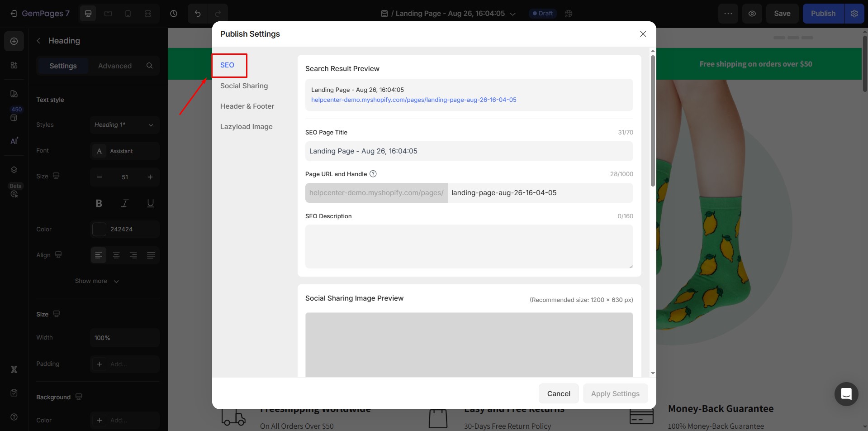The height and width of the screenshot is (431, 868).
Task: Click the text color swatch showing 242424
Action: (99, 229)
